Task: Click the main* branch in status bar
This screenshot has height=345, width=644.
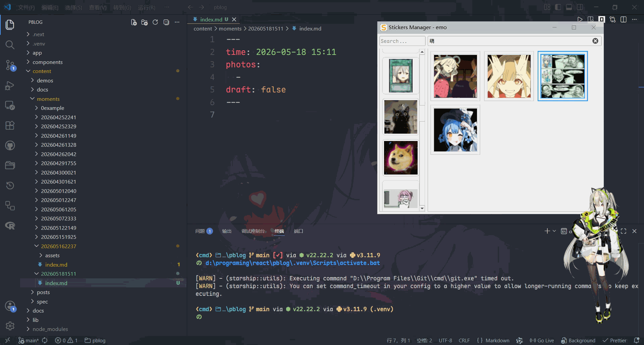Action: pos(29,340)
